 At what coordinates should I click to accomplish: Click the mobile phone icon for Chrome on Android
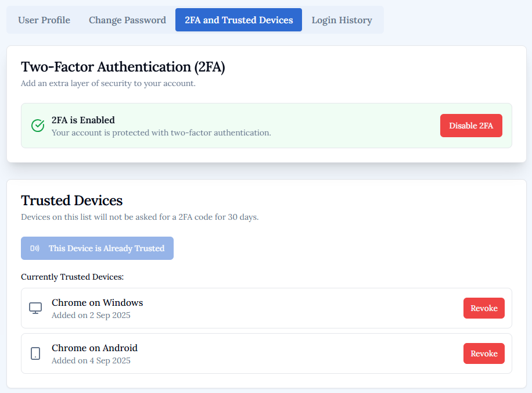pos(35,353)
